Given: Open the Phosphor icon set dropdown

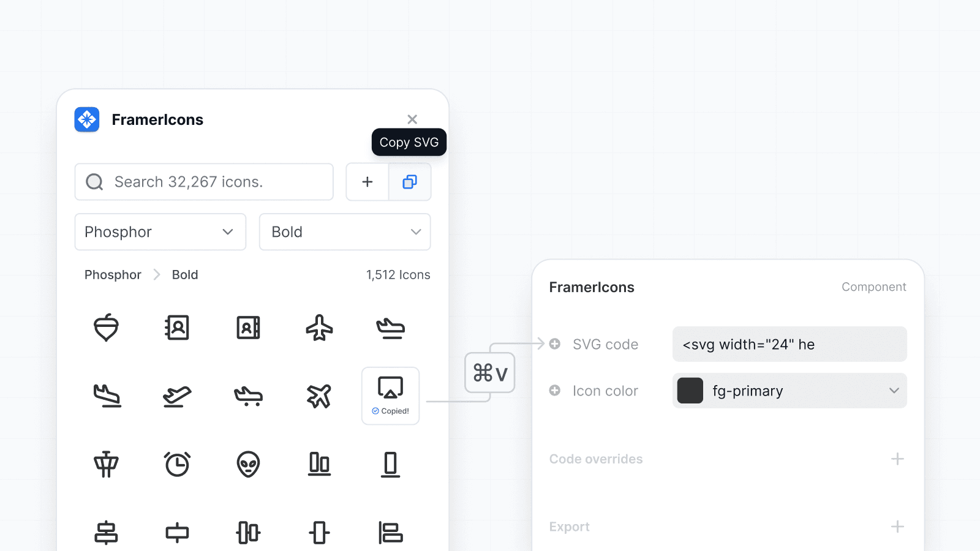Looking at the screenshot, I should tap(160, 232).
